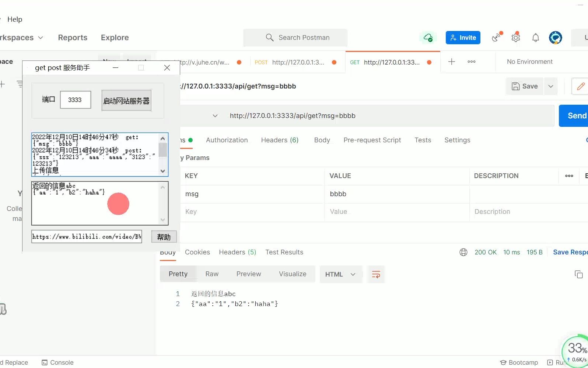The image size is (588, 368).
Task: Toggle word wrap in response viewer
Action: click(x=376, y=274)
